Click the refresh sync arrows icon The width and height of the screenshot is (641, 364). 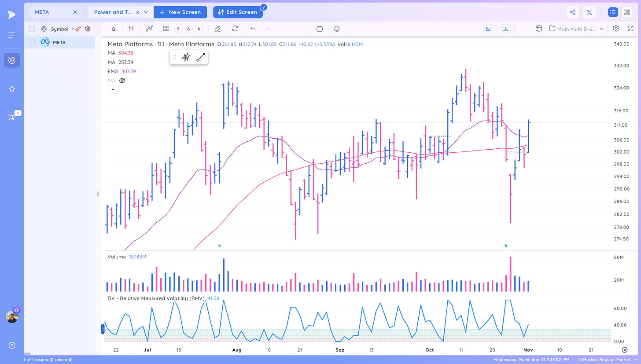coord(235,29)
